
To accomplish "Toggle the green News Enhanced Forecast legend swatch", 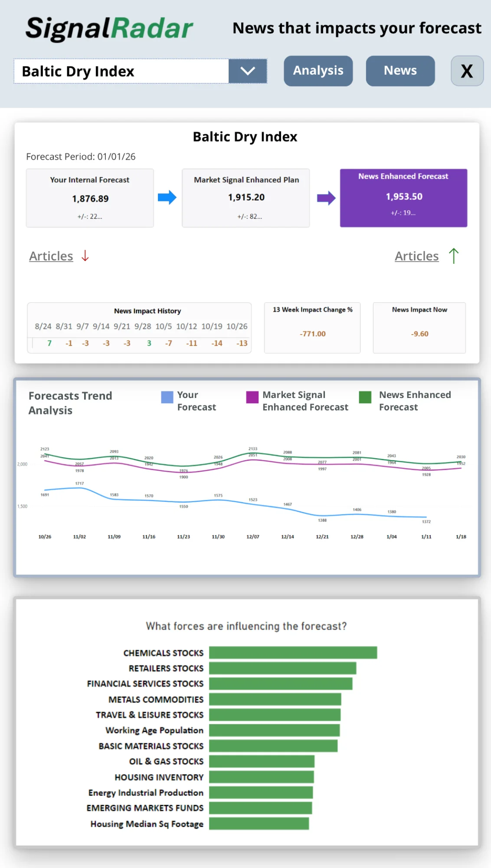I will (365, 397).
